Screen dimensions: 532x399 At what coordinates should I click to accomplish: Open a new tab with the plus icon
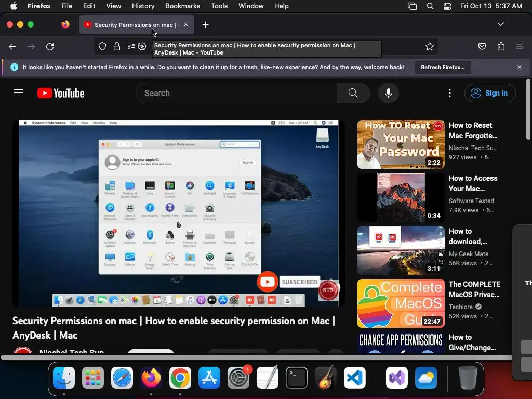pyautogui.click(x=205, y=25)
